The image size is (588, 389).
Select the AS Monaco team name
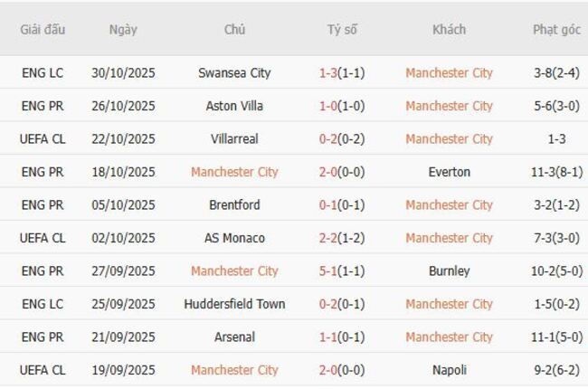[x=234, y=238]
